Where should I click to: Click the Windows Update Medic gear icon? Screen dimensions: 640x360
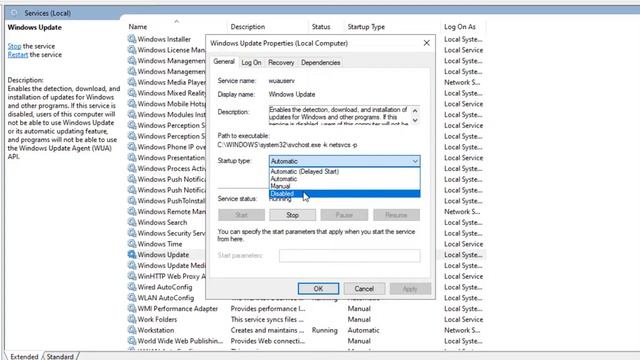(x=132, y=265)
